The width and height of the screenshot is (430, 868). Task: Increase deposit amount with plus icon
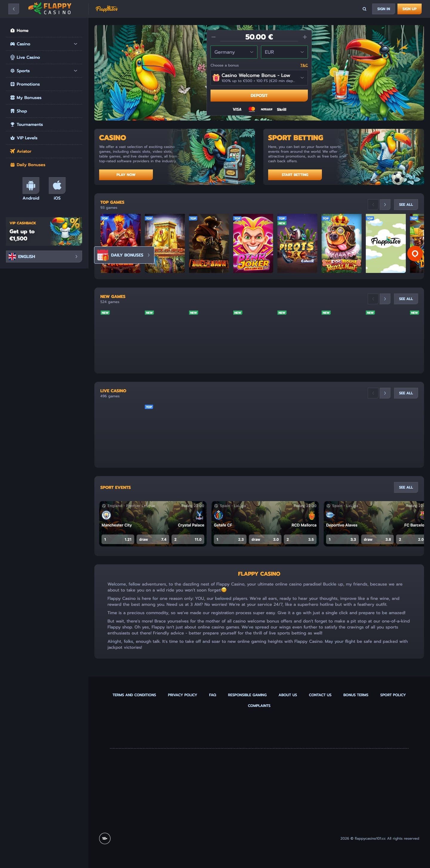(x=305, y=37)
